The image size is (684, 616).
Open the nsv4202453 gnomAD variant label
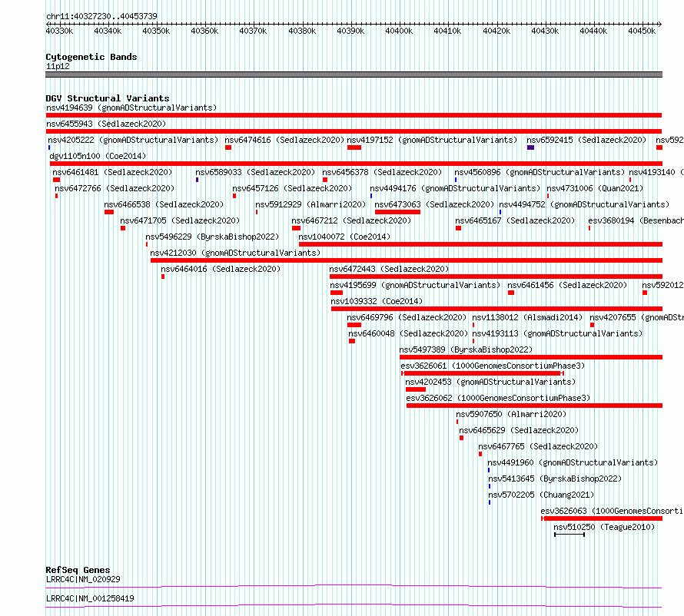coord(490,382)
